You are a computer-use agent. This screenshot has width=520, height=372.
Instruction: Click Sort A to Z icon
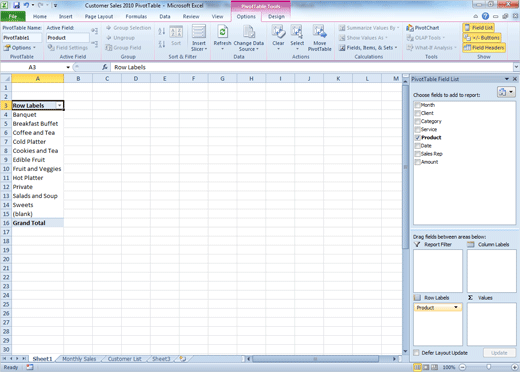[162, 32]
